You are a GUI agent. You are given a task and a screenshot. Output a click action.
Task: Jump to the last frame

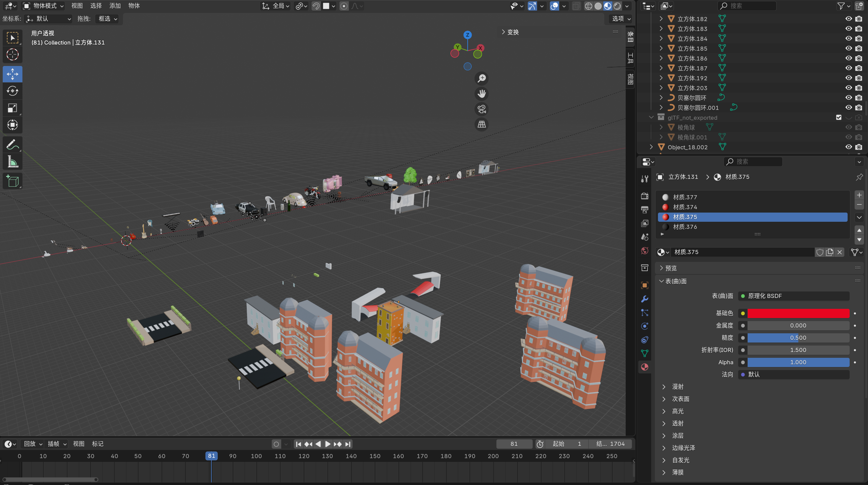pyautogui.click(x=347, y=444)
